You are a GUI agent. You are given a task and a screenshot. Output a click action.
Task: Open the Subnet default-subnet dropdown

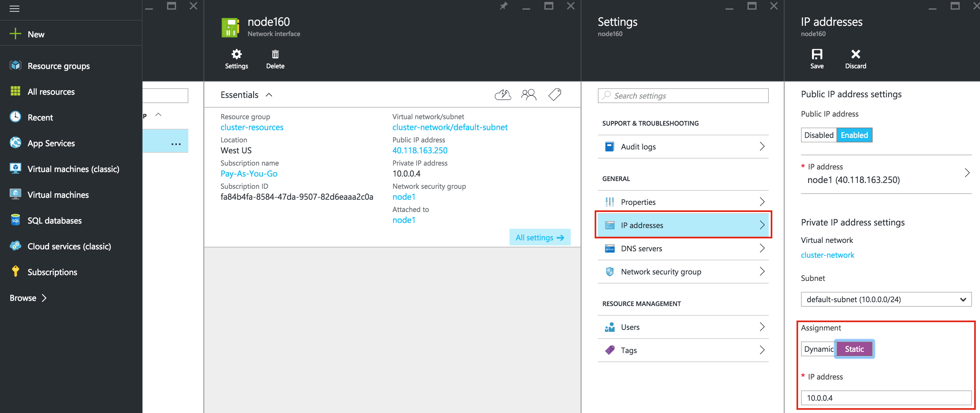(886, 299)
